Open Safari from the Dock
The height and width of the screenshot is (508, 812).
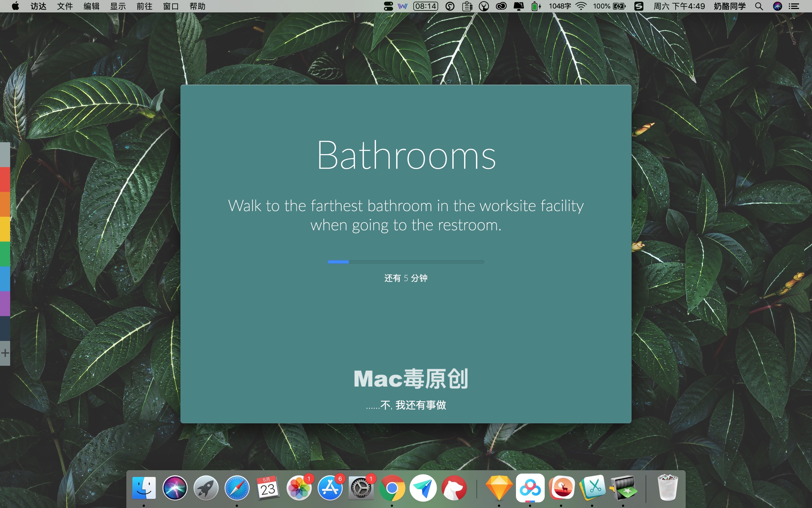(x=237, y=488)
